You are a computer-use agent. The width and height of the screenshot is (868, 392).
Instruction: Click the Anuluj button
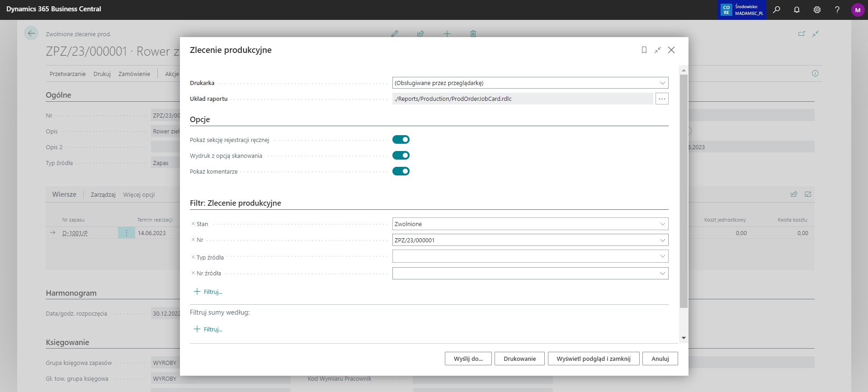pos(660,359)
